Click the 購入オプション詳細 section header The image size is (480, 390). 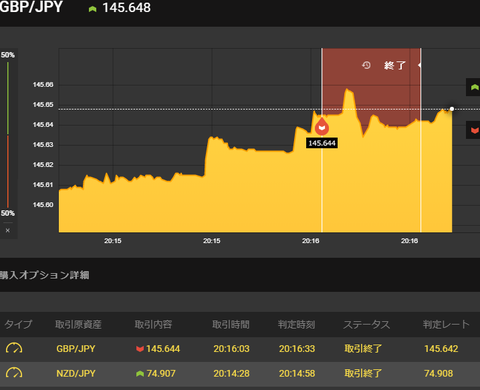coord(44,275)
